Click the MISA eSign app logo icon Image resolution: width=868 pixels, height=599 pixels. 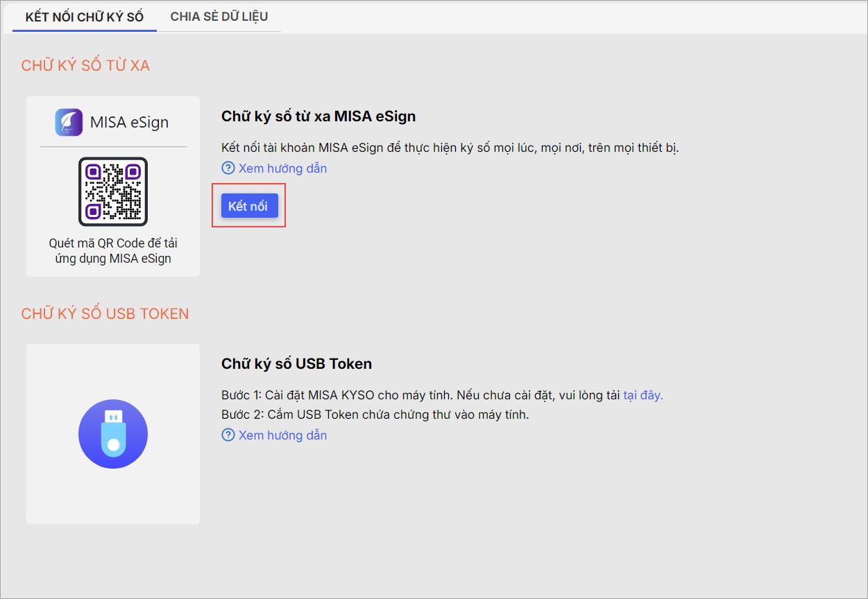pyautogui.click(x=69, y=122)
